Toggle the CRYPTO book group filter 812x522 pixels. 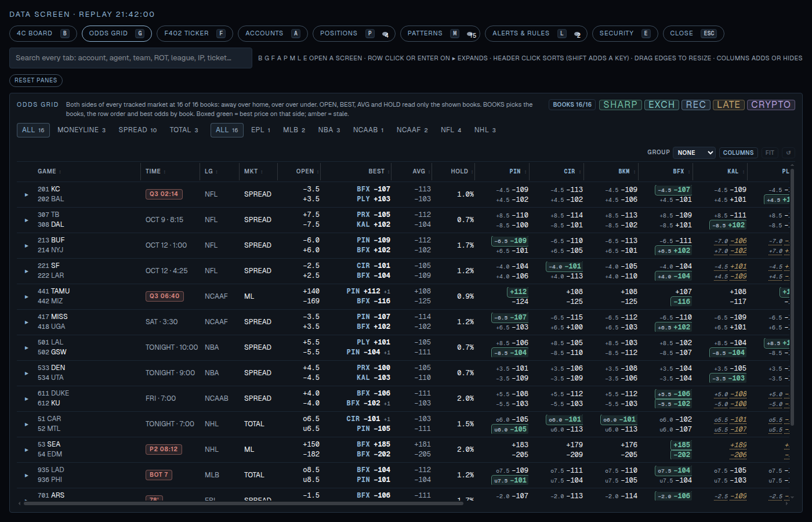(771, 105)
